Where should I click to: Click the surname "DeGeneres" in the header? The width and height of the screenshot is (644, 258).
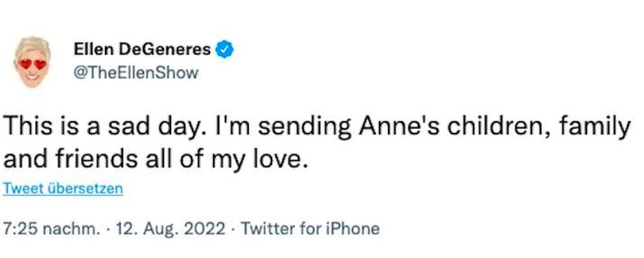pyautogui.click(x=165, y=50)
